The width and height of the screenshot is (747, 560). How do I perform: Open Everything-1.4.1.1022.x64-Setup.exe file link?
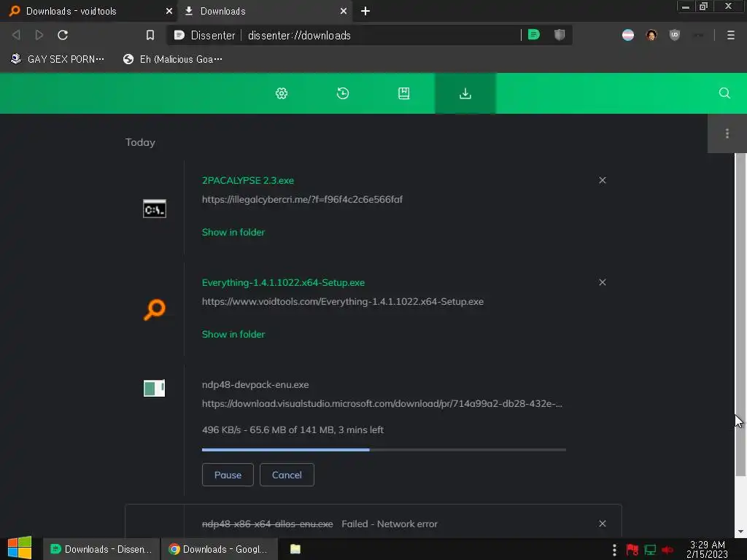click(x=283, y=282)
